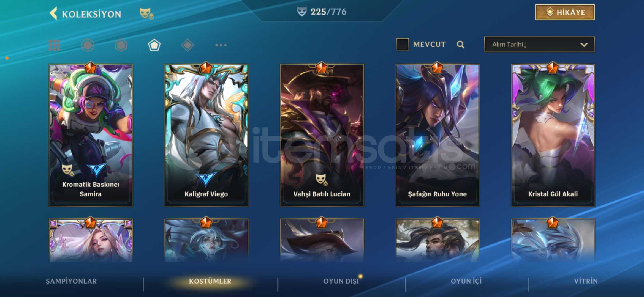Switch to the Oyun Dışı tab
Image resolution: width=644 pixels, height=297 pixels.
(x=341, y=281)
